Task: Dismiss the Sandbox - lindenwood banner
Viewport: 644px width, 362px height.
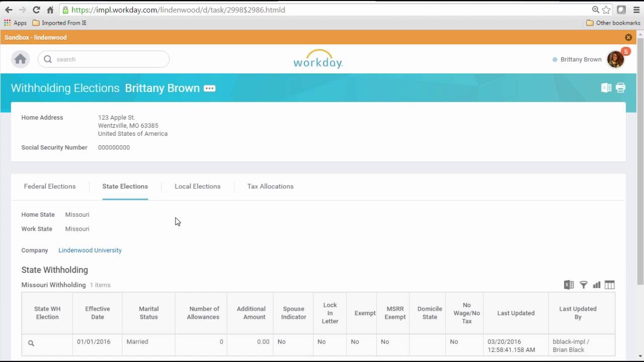Action: pos(628,37)
